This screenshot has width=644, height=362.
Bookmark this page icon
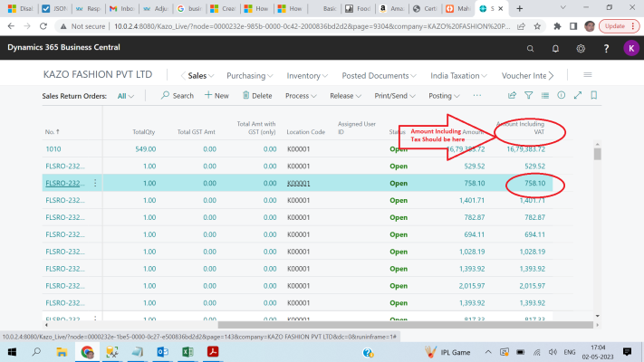point(594,95)
